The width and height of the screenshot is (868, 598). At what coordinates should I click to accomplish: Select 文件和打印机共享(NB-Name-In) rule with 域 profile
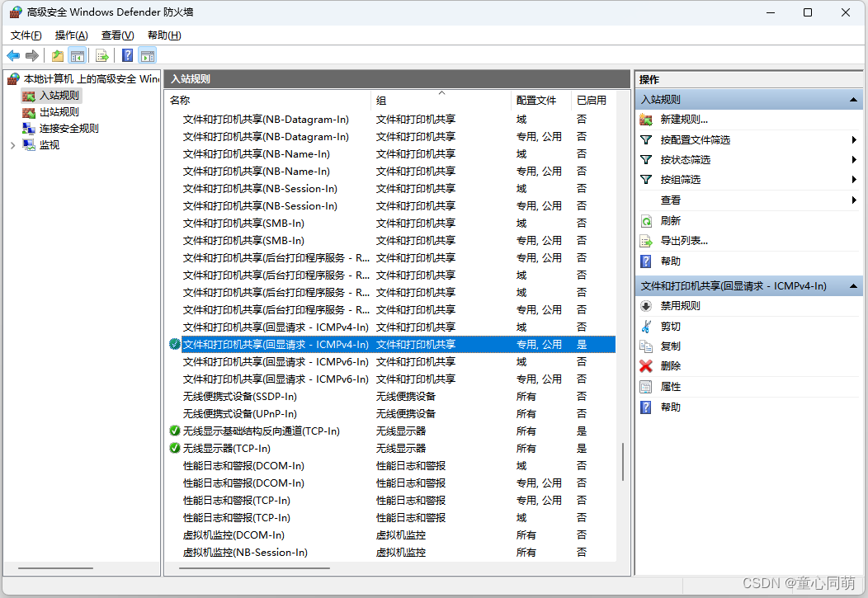click(390, 154)
